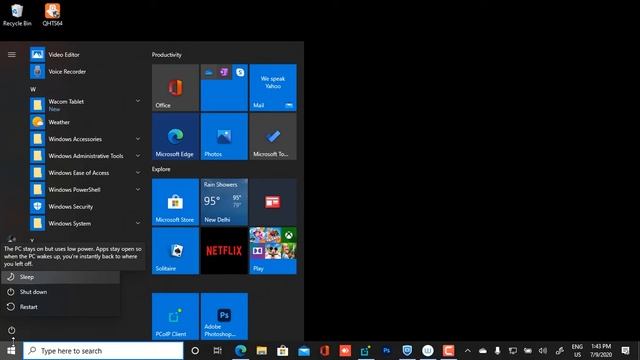Open the Play games tile
640x360 pixels.
[x=273, y=251]
